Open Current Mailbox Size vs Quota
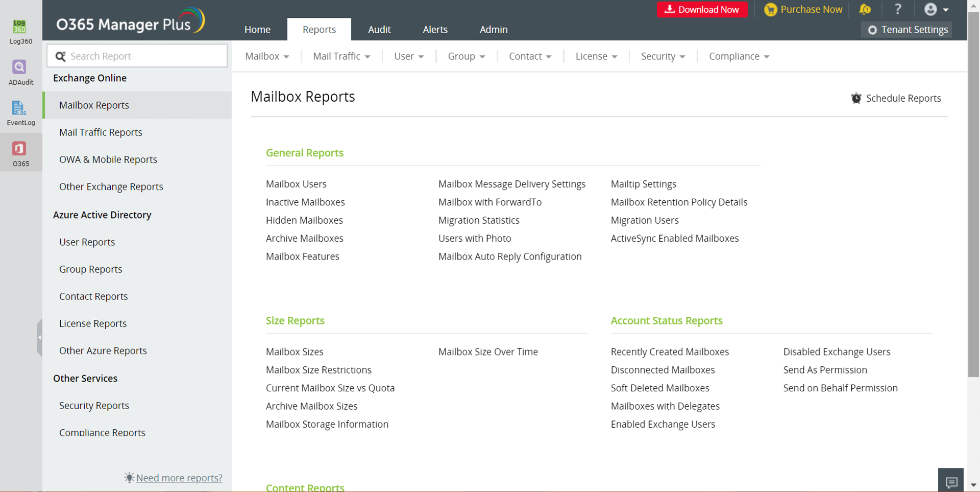The height and width of the screenshot is (492, 980). point(330,388)
